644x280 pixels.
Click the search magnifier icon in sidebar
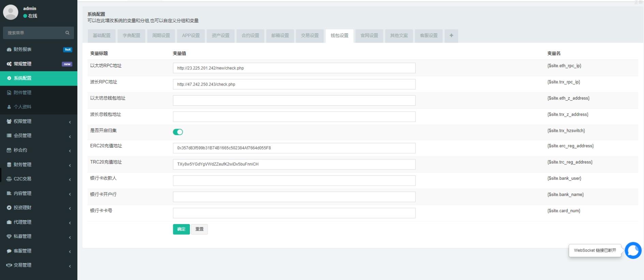click(67, 33)
